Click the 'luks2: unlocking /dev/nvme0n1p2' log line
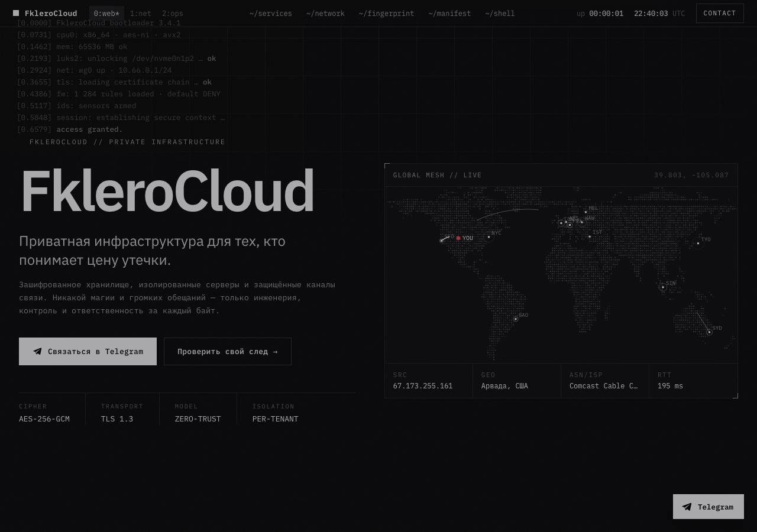Viewport: 757px width, 532px height. 117,59
